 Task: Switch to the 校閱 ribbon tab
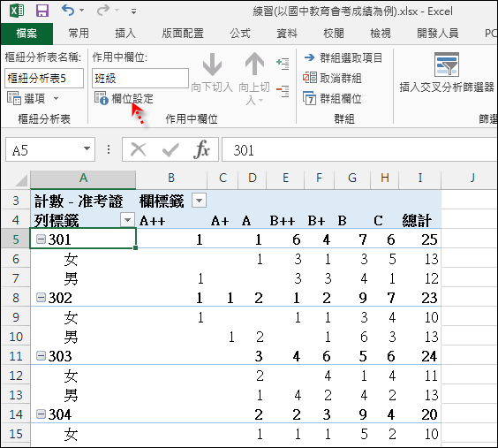334,34
